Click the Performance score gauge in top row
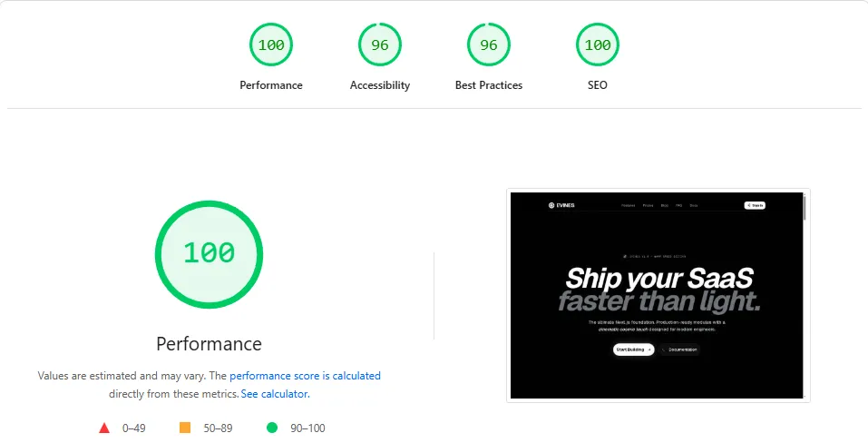The height and width of the screenshot is (443, 868). pos(271,44)
